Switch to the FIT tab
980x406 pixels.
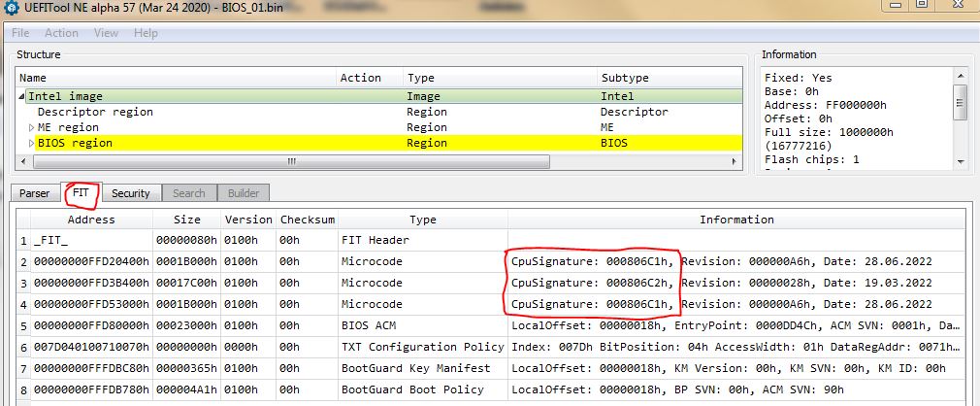coord(81,192)
